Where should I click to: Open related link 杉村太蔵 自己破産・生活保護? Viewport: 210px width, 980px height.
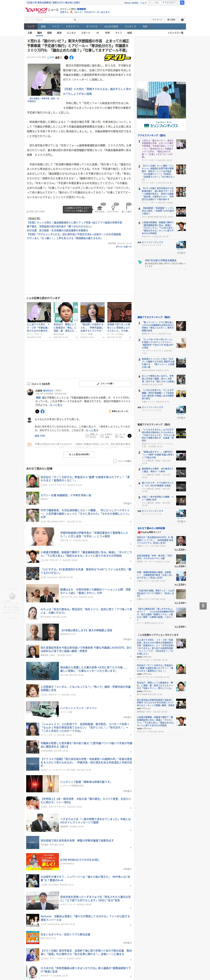pos(57,230)
